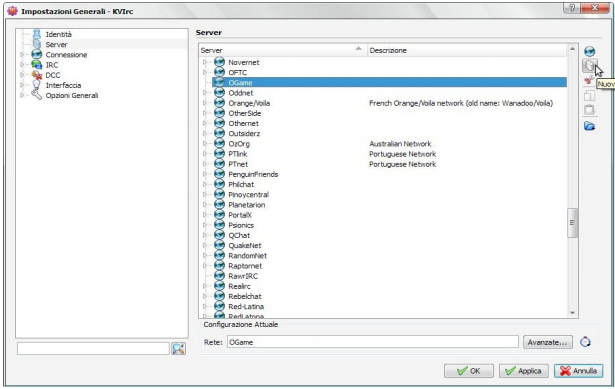Click the Australian Network description
Screen dimensions: 615x389
400,144
